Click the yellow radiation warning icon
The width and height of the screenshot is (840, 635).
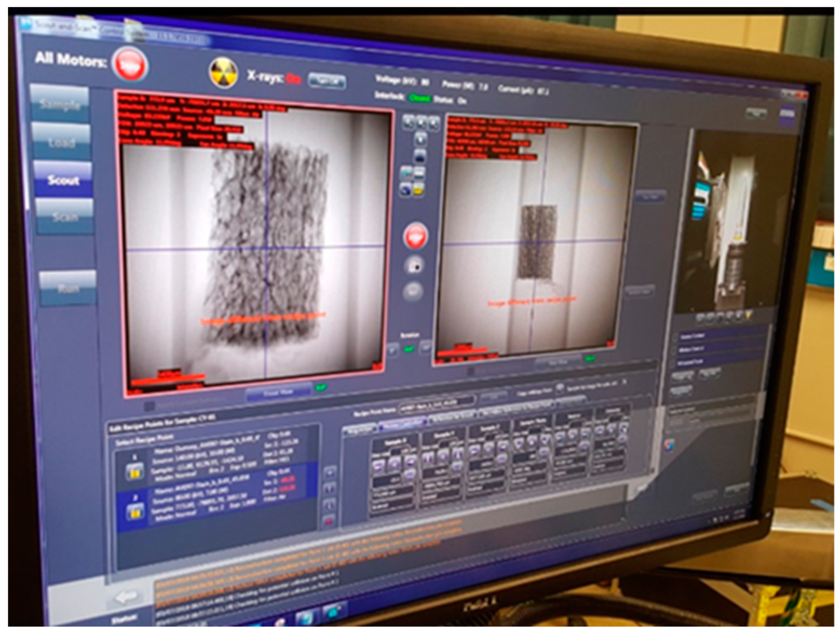click(223, 73)
